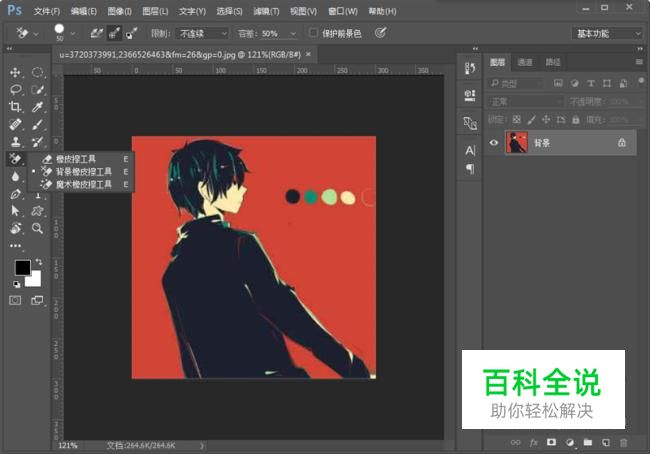
Task: Select the Healing Brush tool
Action: point(15,124)
